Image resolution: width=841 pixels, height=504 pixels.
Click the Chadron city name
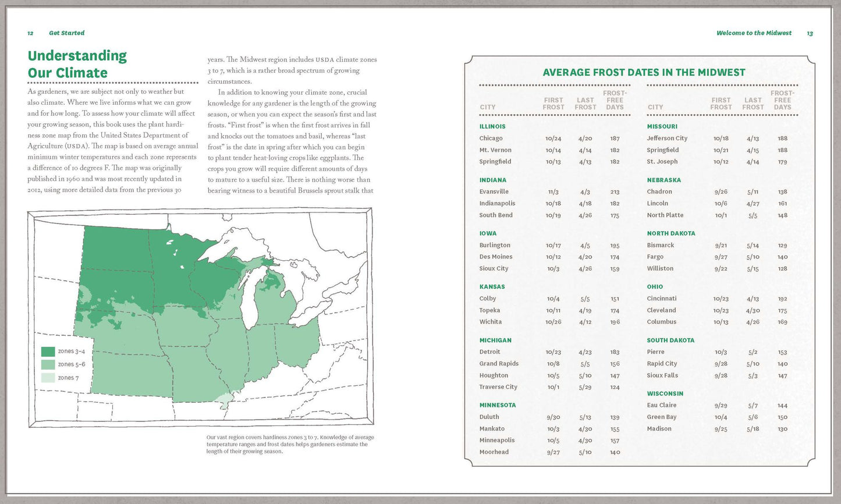coord(659,191)
